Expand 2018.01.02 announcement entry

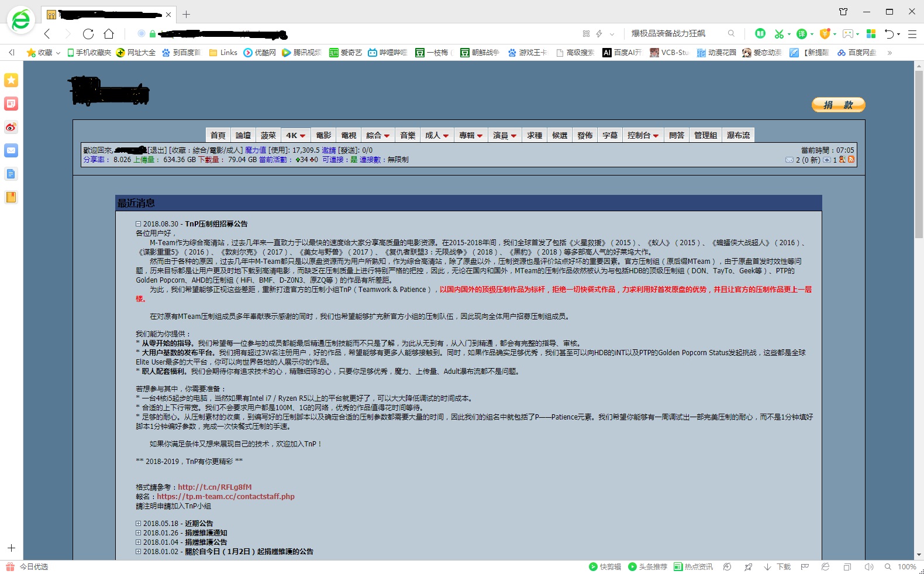click(139, 552)
